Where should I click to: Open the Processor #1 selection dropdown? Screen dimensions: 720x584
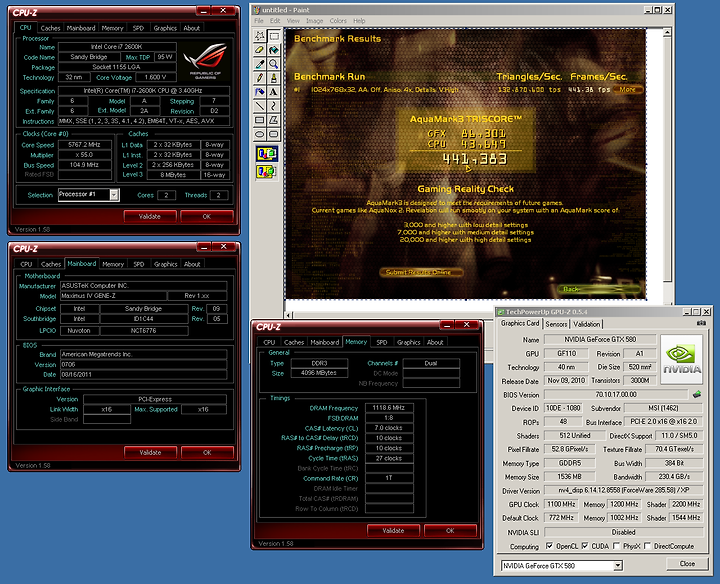point(114,195)
